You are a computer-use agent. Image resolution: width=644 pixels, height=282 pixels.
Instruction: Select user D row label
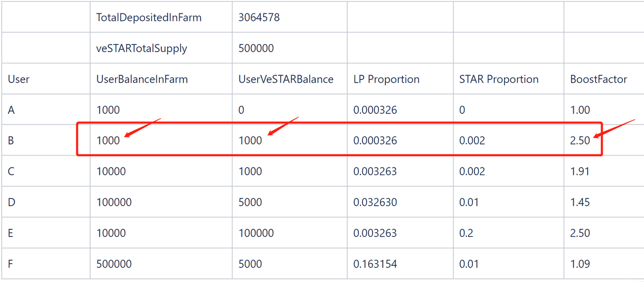click(12, 202)
